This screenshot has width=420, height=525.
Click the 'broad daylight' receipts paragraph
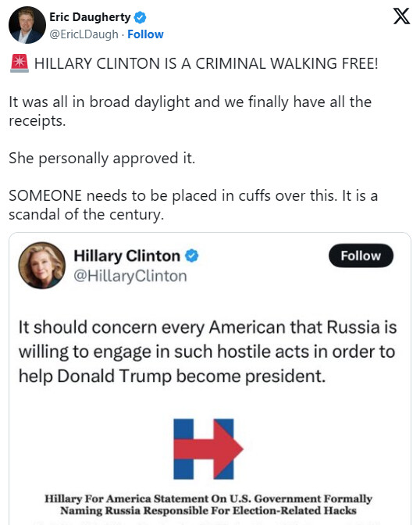click(x=190, y=111)
